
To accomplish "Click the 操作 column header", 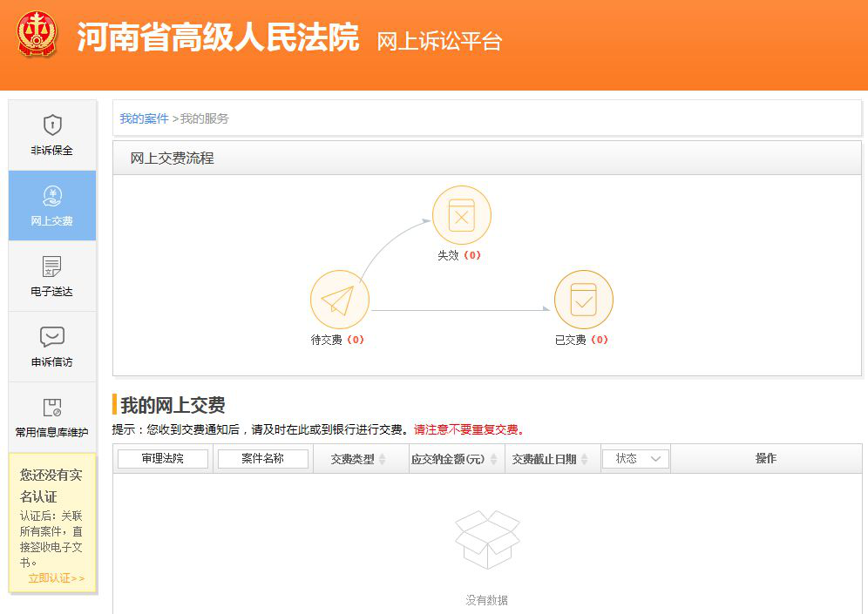I will point(766,458).
